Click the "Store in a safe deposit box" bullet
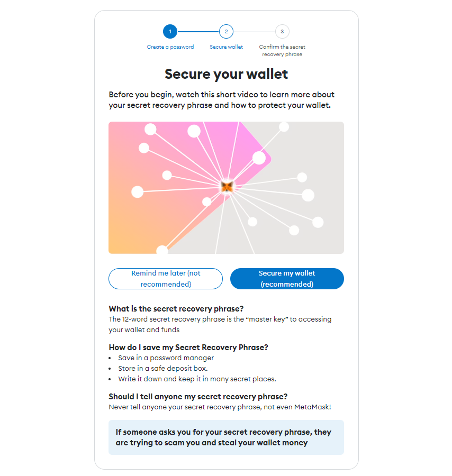The width and height of the screenshot is (452, 476). pos(162,369)
